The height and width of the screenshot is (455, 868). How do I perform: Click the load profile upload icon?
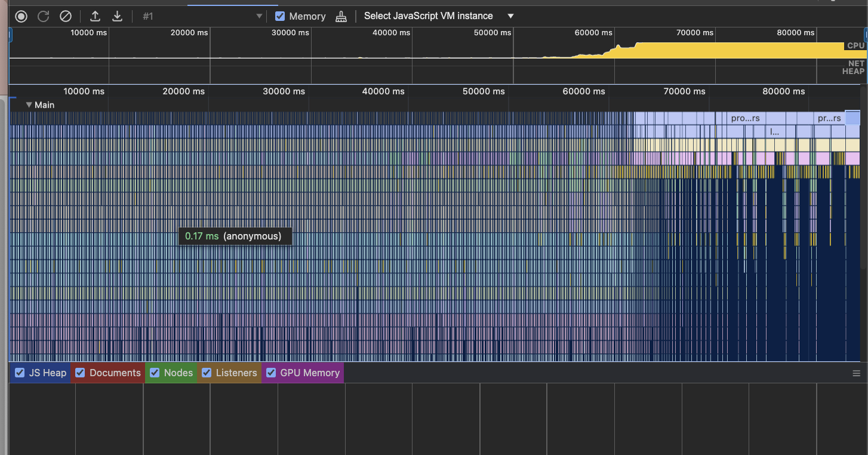pos(95,16)
